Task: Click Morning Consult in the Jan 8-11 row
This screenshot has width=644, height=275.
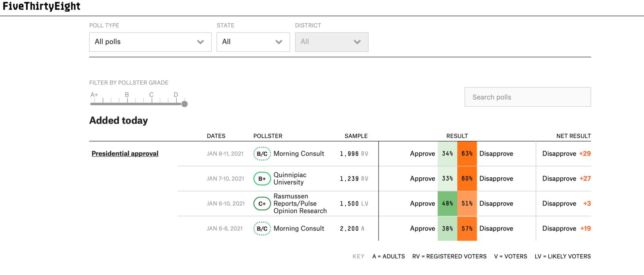Action: (299, 154)
